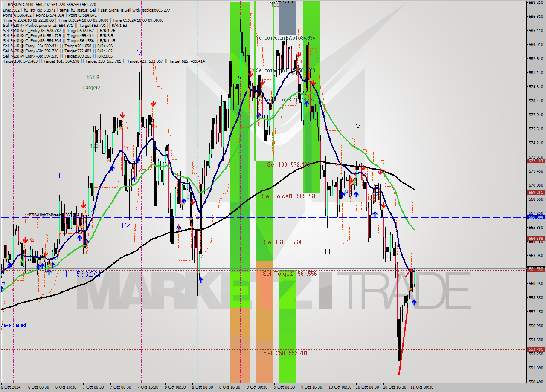Image resolution: width=546 pixels, height=392 pixels.
Task: Click the '6 Oct 2024' date on time axis
Action: click(11, 387)
